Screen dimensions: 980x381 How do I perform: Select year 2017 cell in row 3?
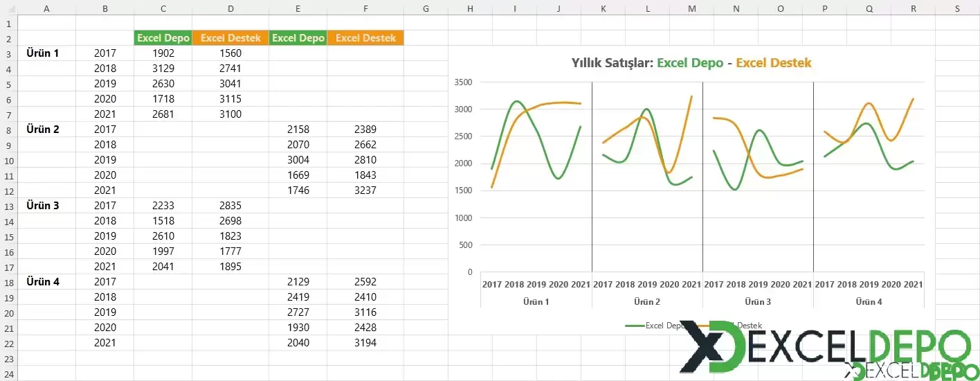tap(105, 53)
